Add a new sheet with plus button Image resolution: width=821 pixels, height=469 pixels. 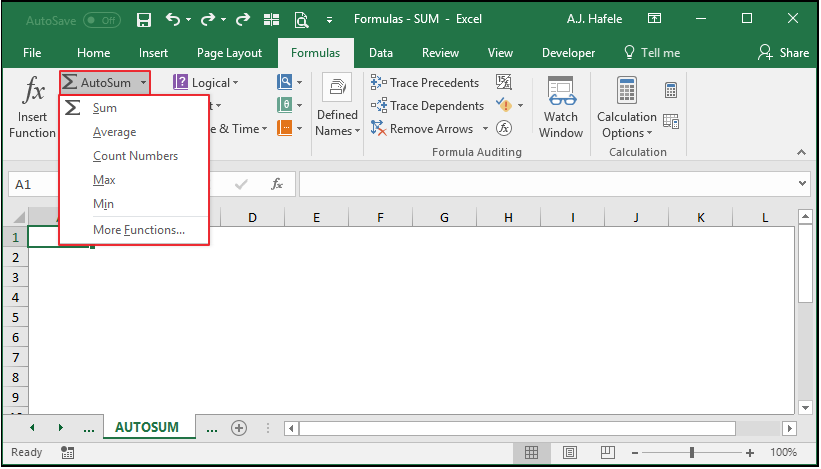click(x=239, y=428)
